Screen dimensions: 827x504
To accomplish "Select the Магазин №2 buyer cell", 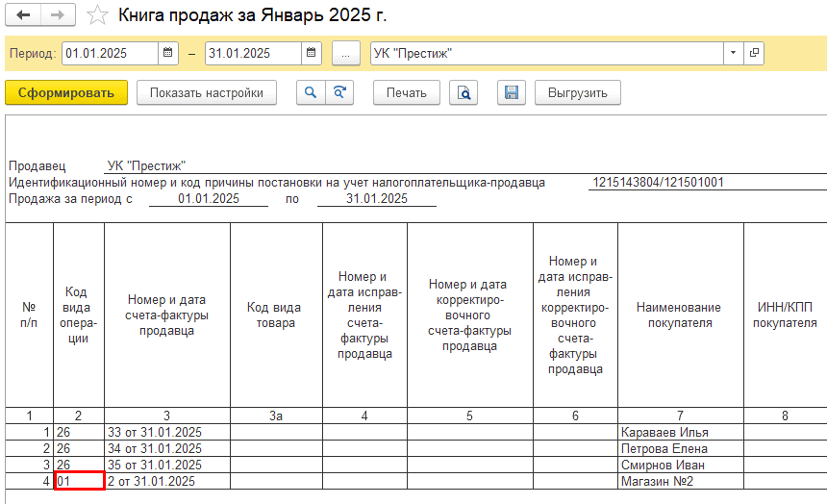I will (679, 481).
